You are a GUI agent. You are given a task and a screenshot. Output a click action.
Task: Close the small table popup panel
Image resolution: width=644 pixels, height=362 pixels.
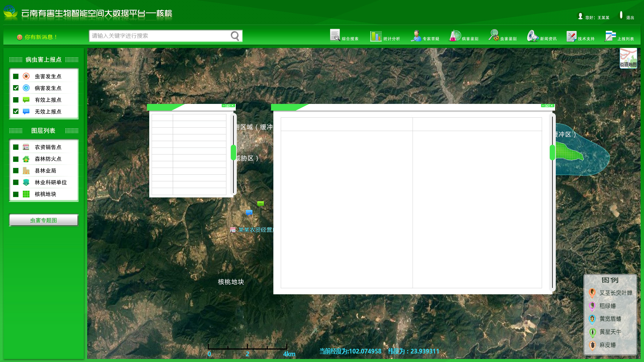(232, 106)
